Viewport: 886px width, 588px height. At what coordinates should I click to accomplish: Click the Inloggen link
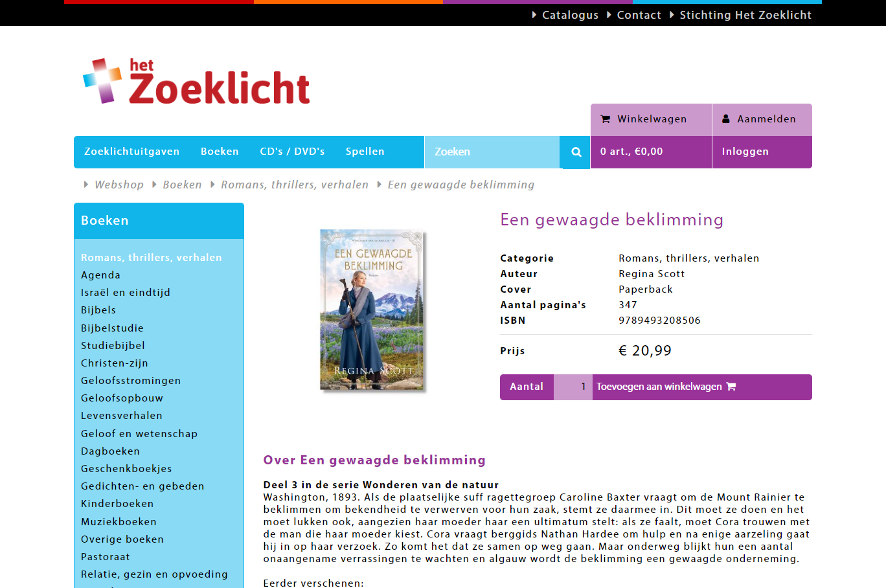click(x=745, y=152)
